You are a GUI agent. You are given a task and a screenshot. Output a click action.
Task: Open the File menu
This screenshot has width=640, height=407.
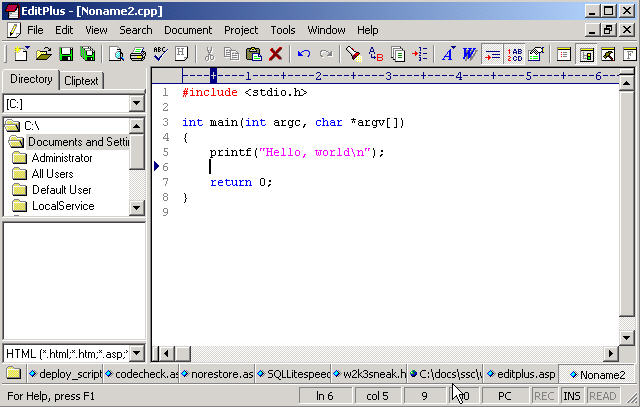point(35,30)
